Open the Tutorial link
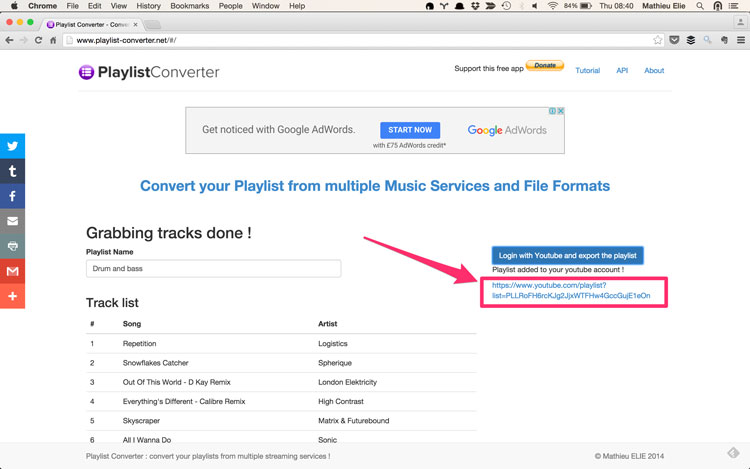The width and height of the screenshot is (750, 469). 587,70
